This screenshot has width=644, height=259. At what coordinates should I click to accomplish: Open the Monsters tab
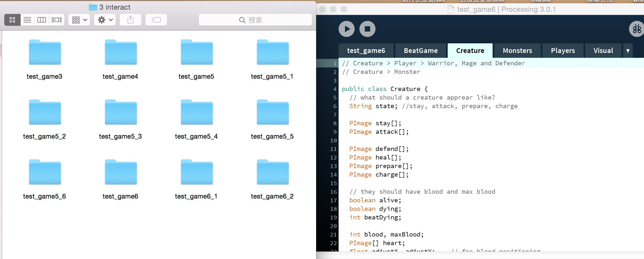tap(517, 51)
